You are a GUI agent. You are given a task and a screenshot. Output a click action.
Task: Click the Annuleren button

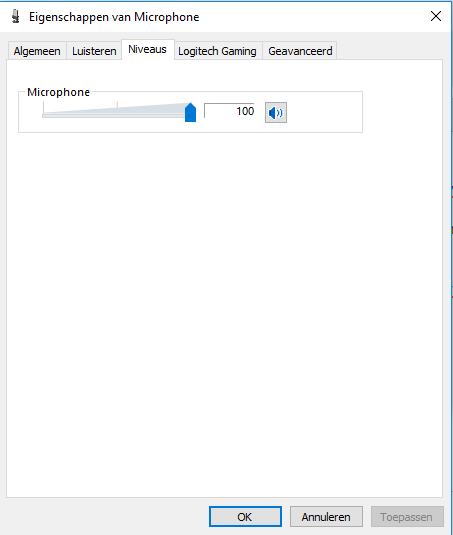click(x=326, y=517)
